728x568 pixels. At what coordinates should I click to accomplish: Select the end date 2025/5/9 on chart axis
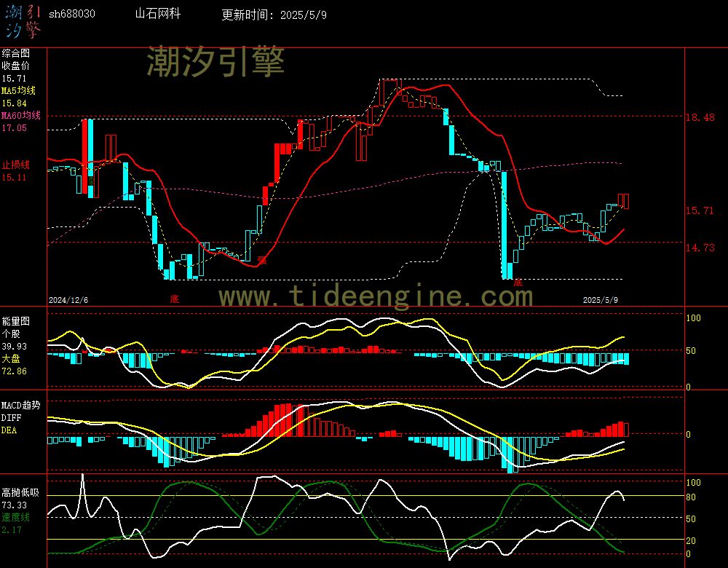(x=601, y=300)
